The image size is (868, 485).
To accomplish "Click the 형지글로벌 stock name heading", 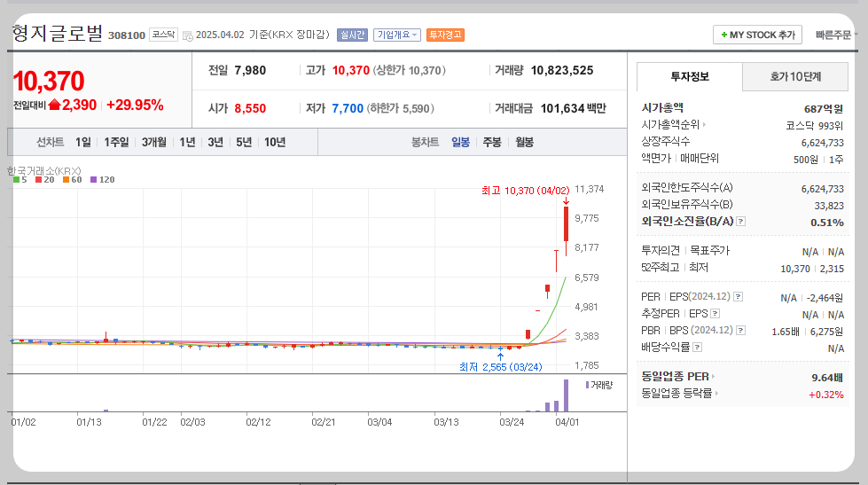I will pos(58,33).
